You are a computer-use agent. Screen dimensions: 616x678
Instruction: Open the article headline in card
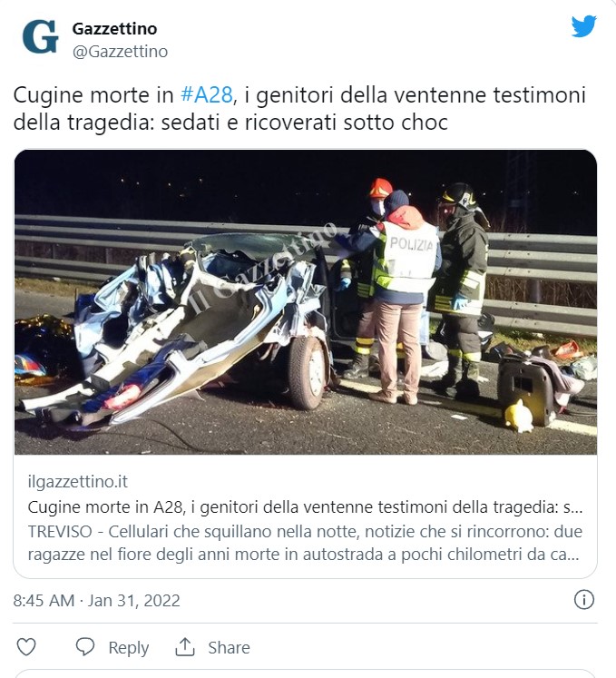[x=305, y=506]
